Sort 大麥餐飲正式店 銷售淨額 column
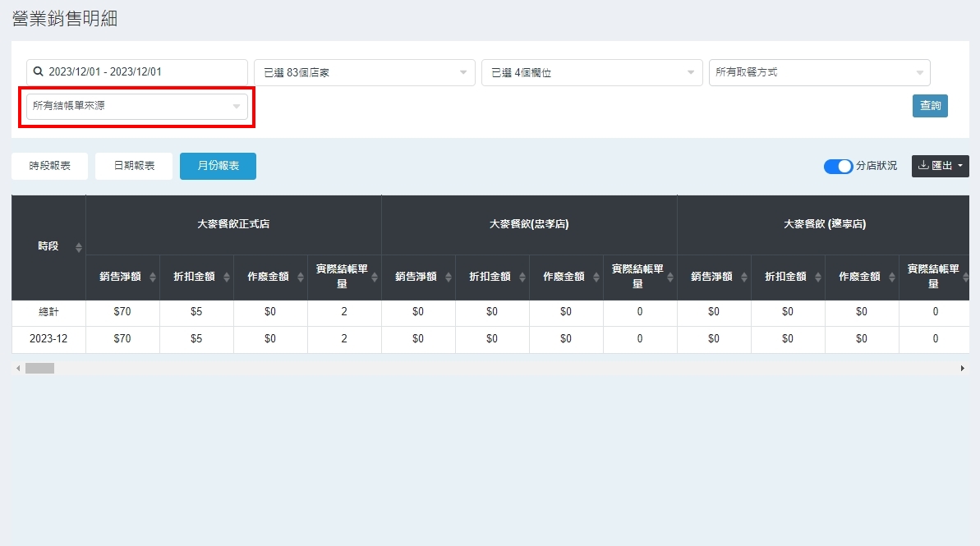 [152, 278]
